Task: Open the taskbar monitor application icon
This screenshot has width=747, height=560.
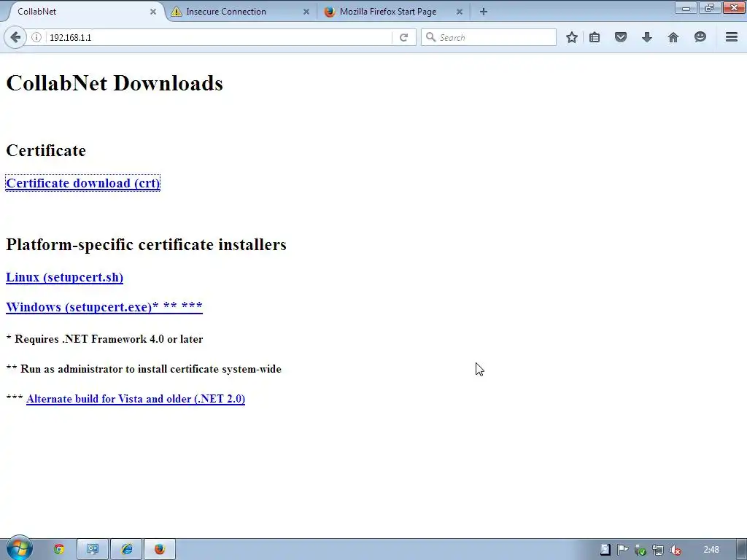Action: (93, 549)
